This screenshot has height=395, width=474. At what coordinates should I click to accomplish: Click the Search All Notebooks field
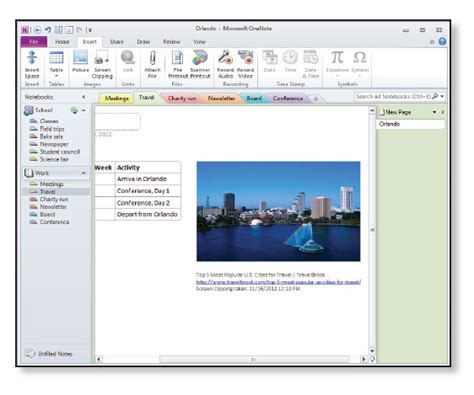click(x=393, y=96)
